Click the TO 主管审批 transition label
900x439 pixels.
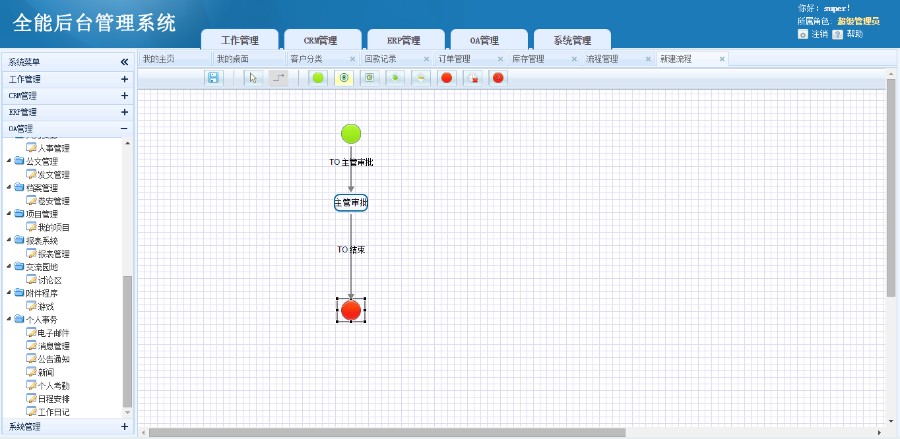coord(351,162)
